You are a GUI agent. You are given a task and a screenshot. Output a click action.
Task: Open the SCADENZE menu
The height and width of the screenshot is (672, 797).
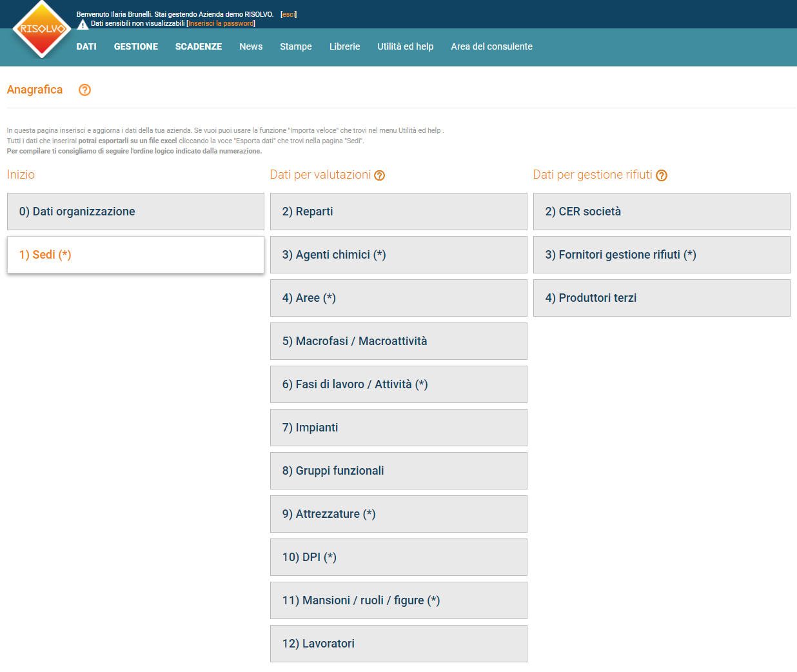click(x=198, y=46)
